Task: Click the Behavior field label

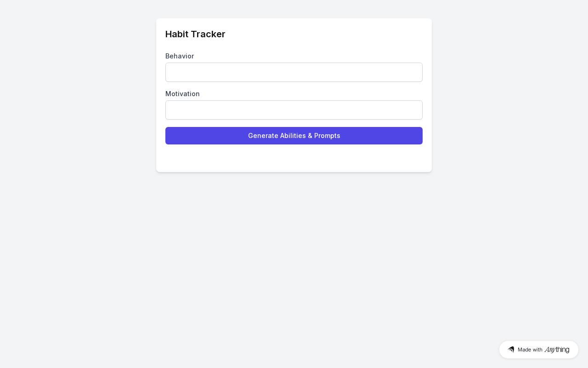Action: click(180, 56)
